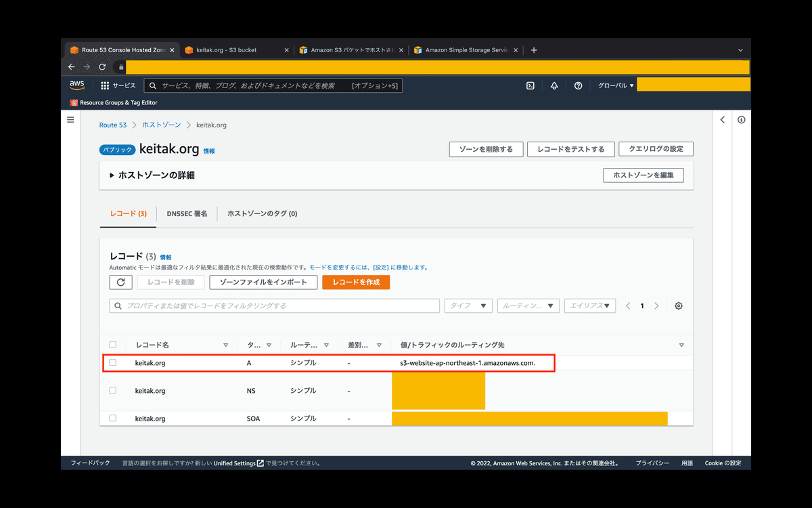Click the ホストゾーン breadcrumb link
The width and height of the screenshot is (812, 508).
(x=162, y=125)
